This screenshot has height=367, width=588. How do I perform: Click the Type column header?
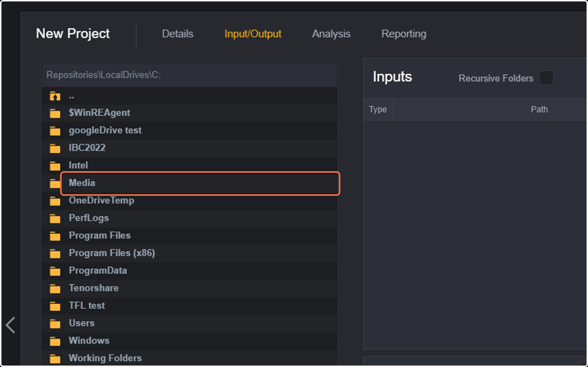[x=378, y=109]
